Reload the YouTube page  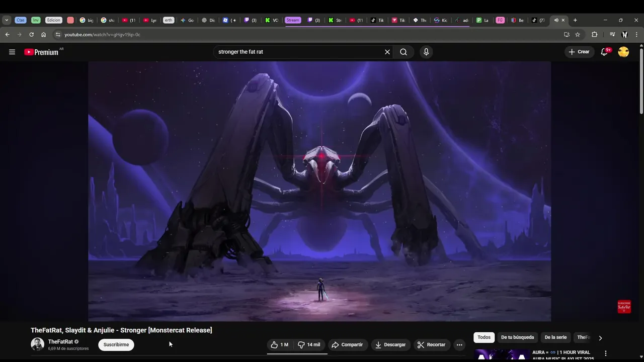pos(31,35)
